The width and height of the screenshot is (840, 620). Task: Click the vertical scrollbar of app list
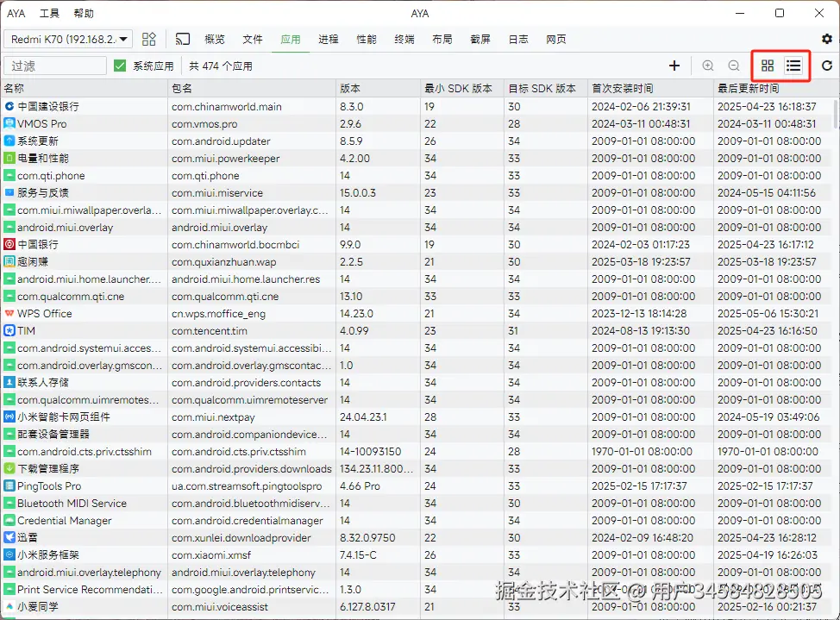click(x=837, y=114)
